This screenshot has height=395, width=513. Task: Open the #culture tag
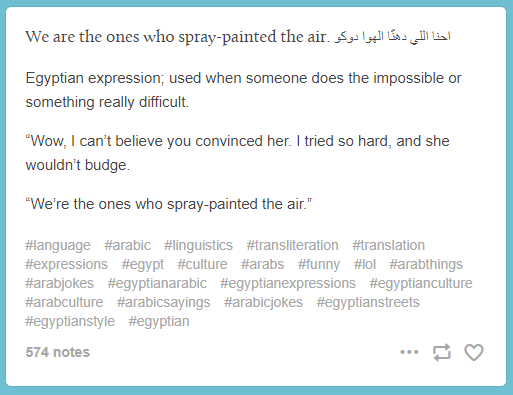(x=202, y=265)
